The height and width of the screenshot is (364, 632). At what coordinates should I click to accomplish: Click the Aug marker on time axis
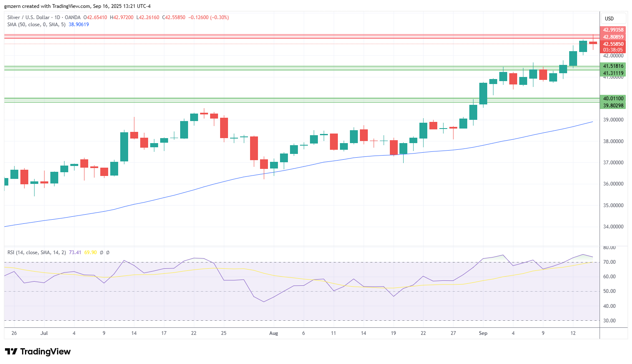pos(273,333)
